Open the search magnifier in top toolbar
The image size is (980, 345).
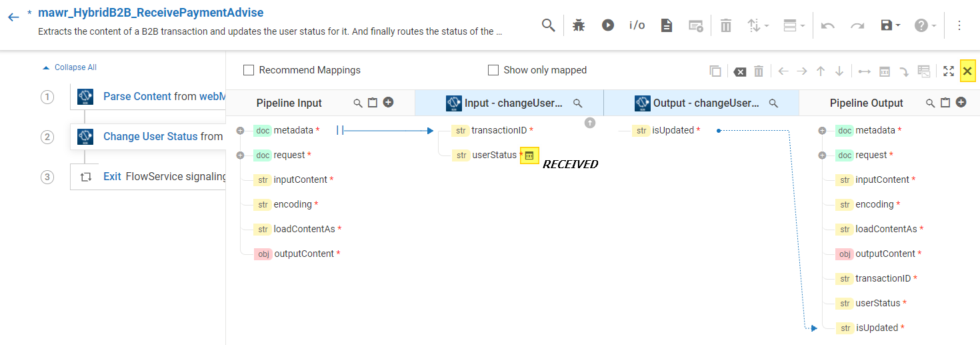pos(548,25)
